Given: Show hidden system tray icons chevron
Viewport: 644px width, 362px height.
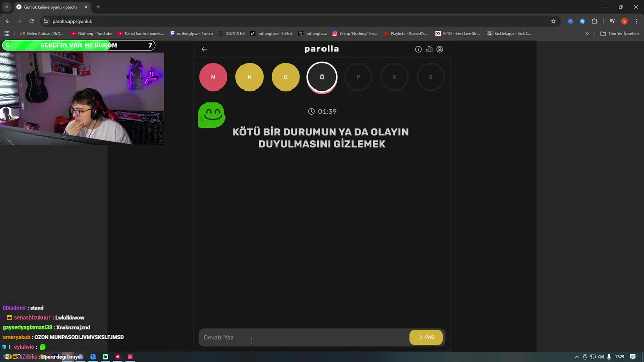Looking at the screenshot, I should point(577,357).
